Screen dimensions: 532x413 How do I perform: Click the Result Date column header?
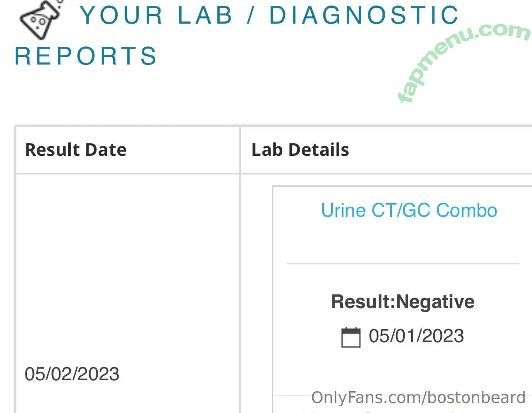coord(75,150)
